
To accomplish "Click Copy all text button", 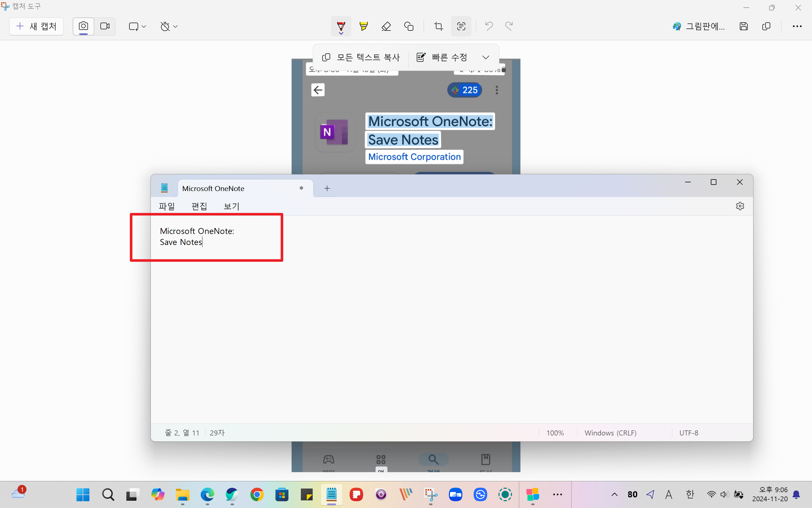I will tap(361, 58).
